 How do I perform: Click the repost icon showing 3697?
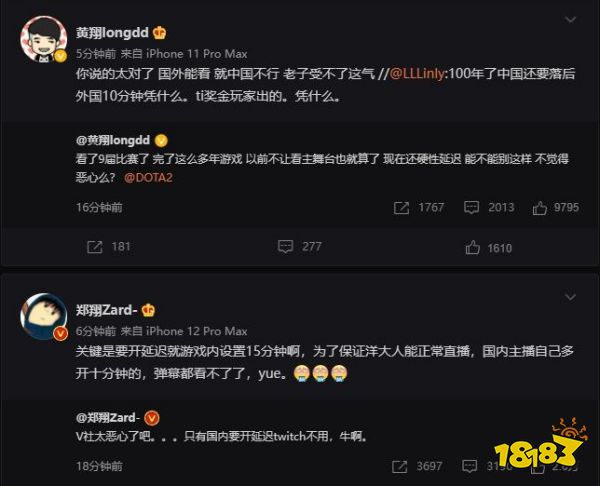pos(399,466)
